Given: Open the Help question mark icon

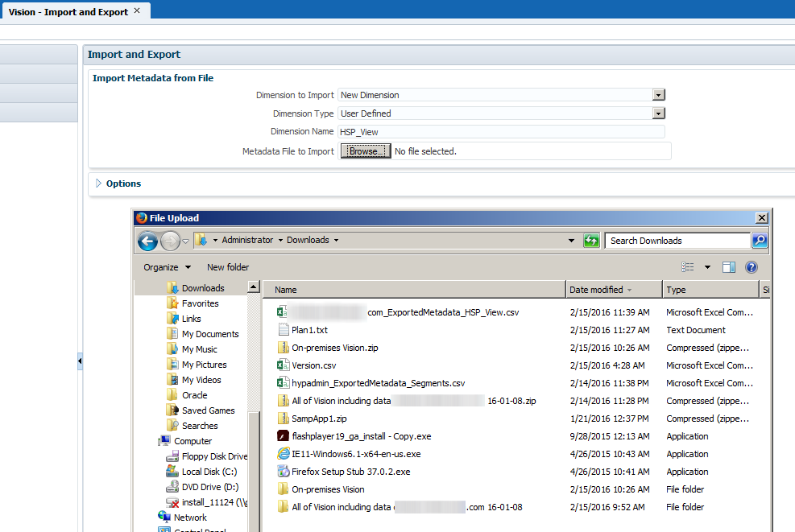Looking at the screenshot, I should pos(752,267).
